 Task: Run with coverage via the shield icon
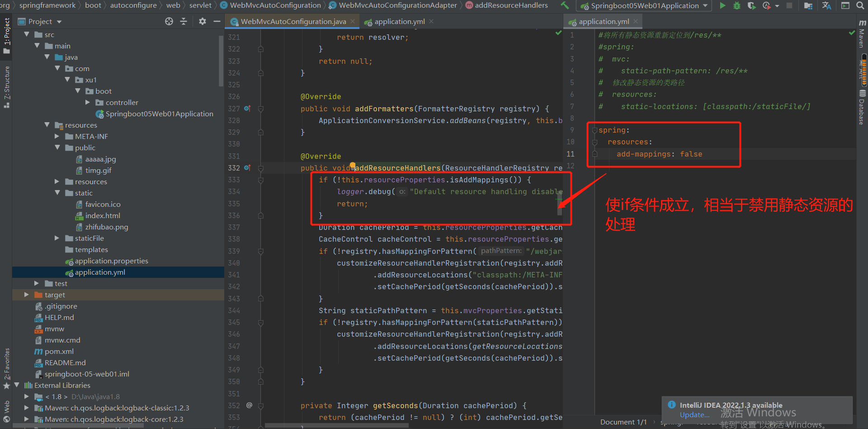pos(751,5)
